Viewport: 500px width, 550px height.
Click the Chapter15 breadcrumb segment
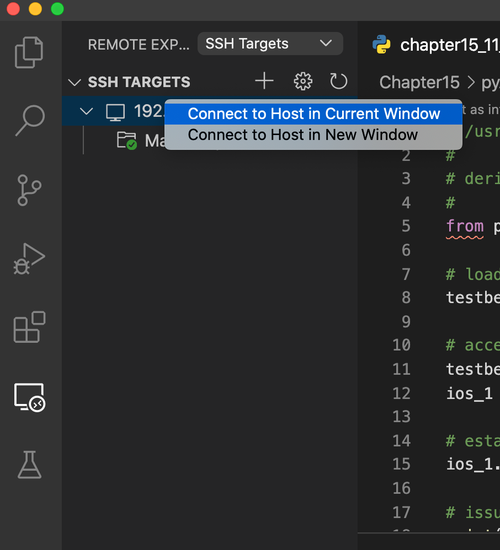tap(419, 82)
